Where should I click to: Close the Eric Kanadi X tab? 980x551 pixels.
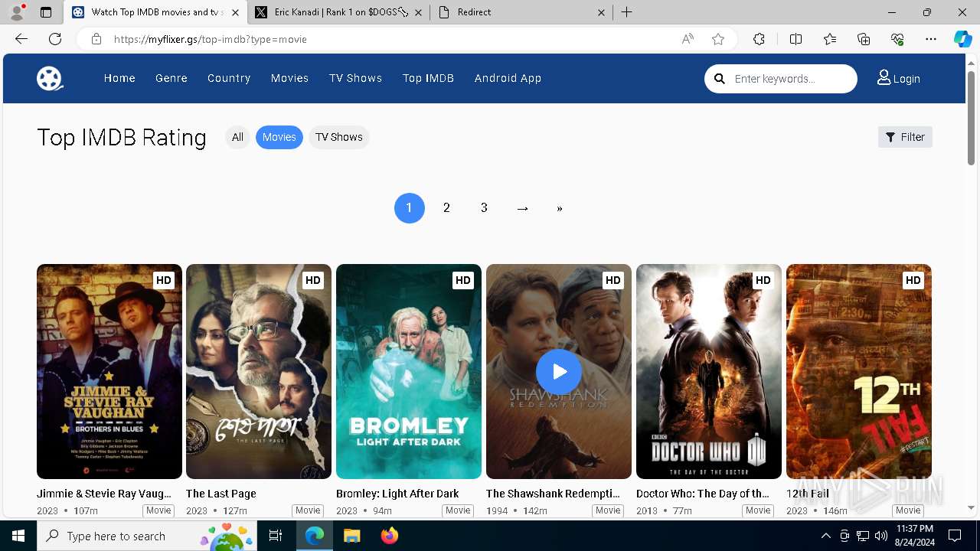tap(419, 12)
